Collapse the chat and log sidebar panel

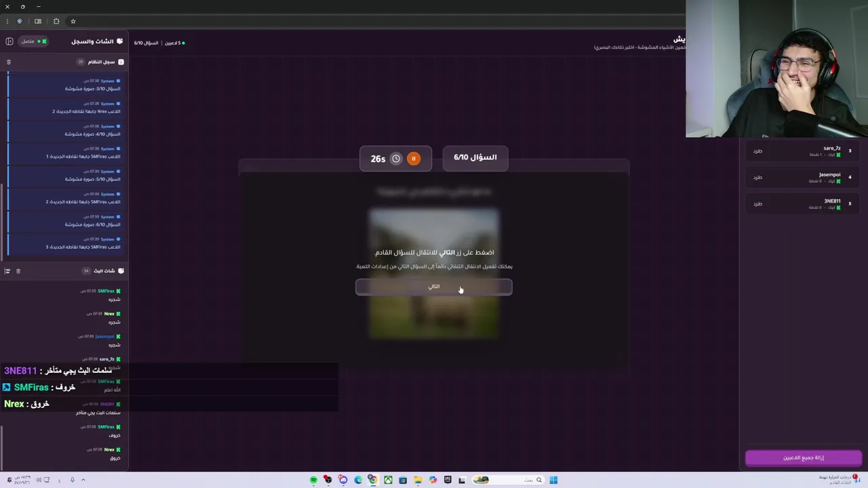click(x=9, y=41)
